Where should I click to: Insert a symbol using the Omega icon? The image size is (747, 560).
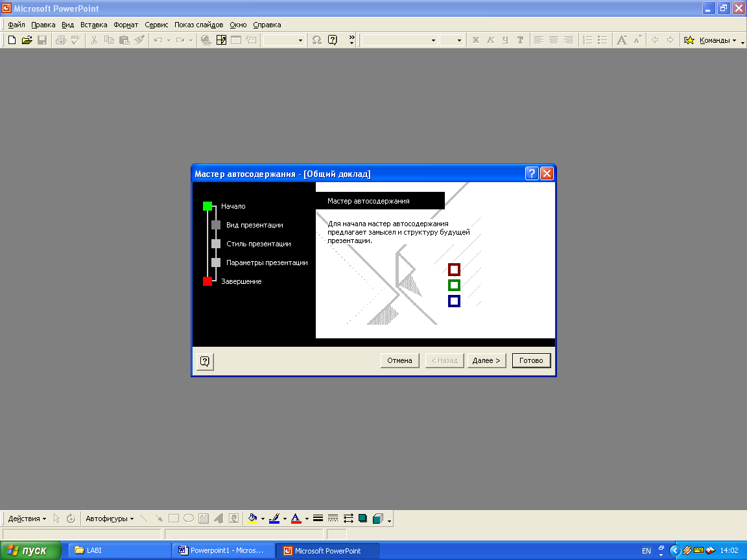317,40
